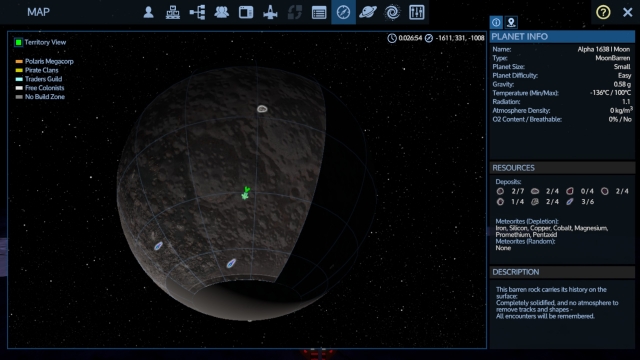
Task: Open the network structure icon
Action: [x=173, y=12]
